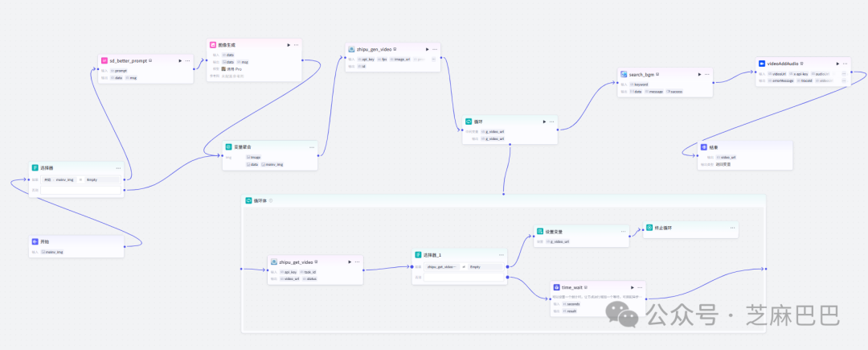Open 设置变量 node more options
Image resolution: width=868 pixels, height=350 pixels.
(x=624, y=232)
